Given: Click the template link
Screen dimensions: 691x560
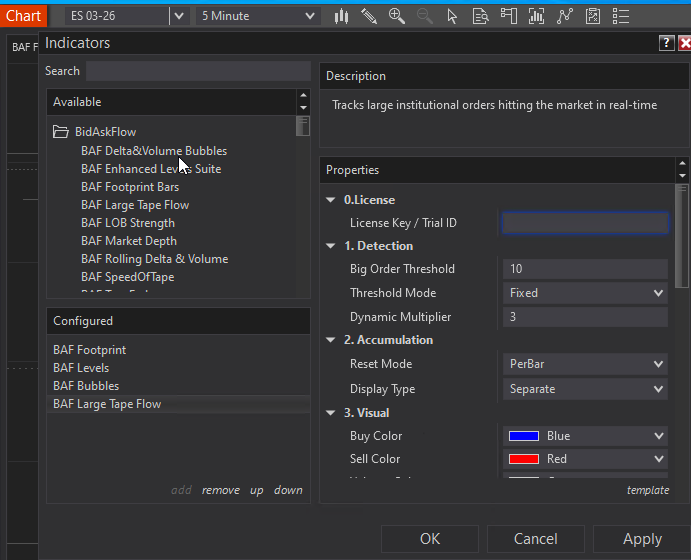Looking at the screenshot, I should tap(648, 490).
